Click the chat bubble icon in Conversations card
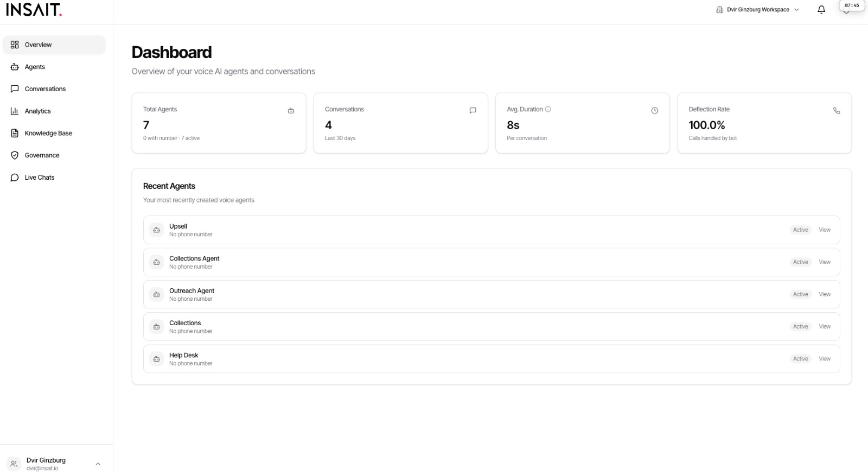 coord(473,111)
